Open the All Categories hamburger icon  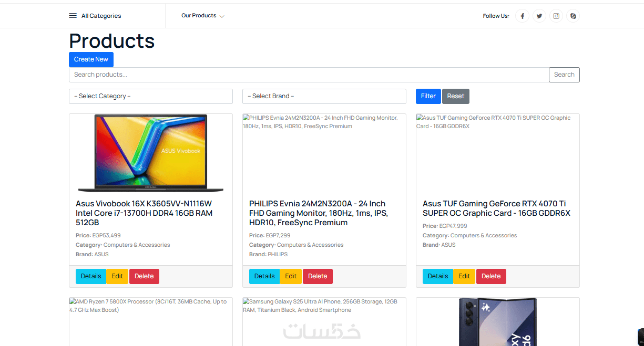click(73, 16)
